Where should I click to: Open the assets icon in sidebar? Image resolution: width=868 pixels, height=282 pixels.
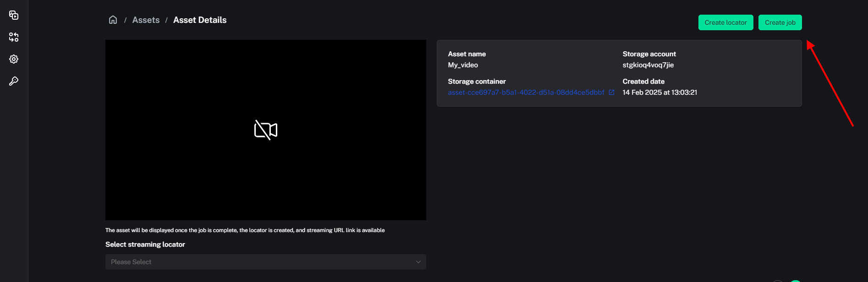tap(14, 15)
